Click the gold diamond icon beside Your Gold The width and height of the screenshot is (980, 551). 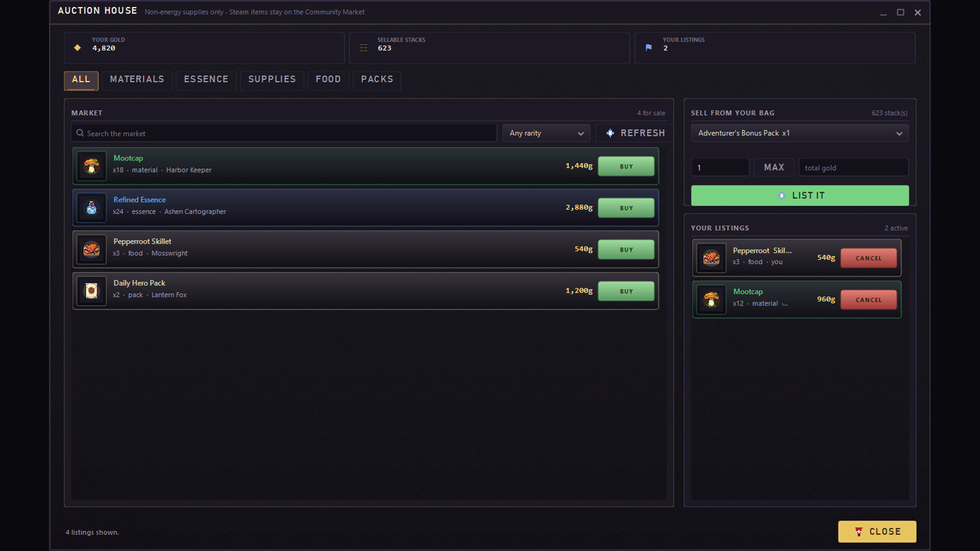pos(78,47)
